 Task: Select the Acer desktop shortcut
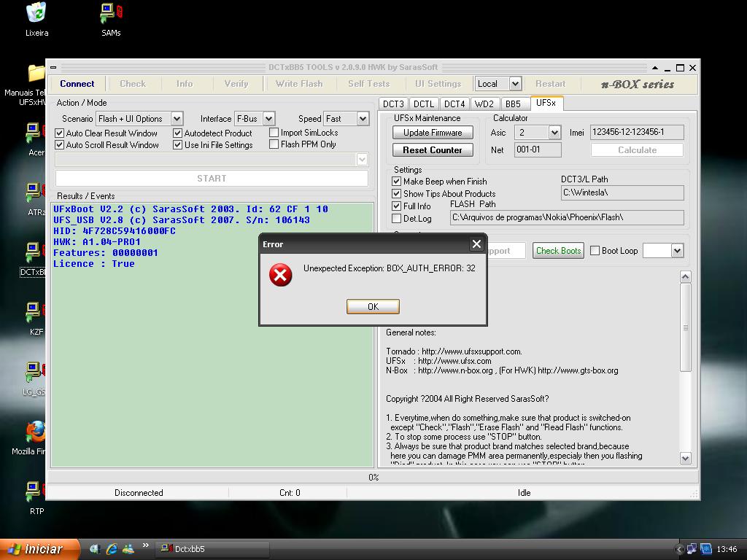[x=35, y=133]
